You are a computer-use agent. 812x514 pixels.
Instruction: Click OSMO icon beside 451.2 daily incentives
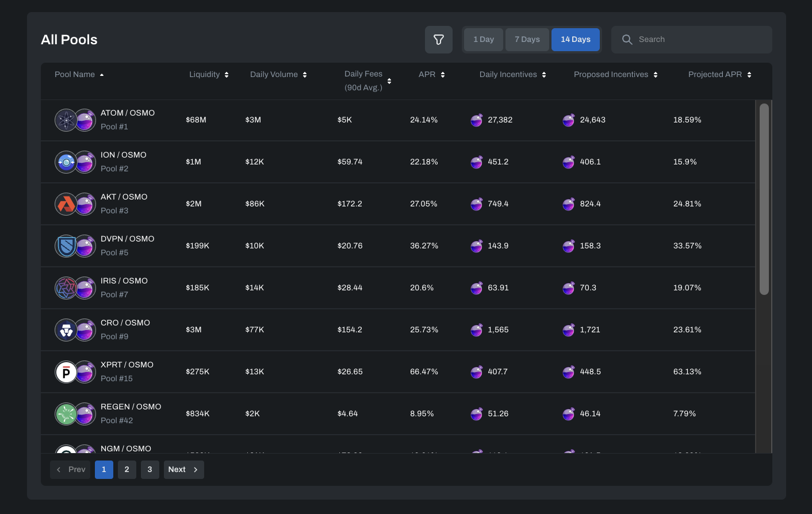[477, 162]
